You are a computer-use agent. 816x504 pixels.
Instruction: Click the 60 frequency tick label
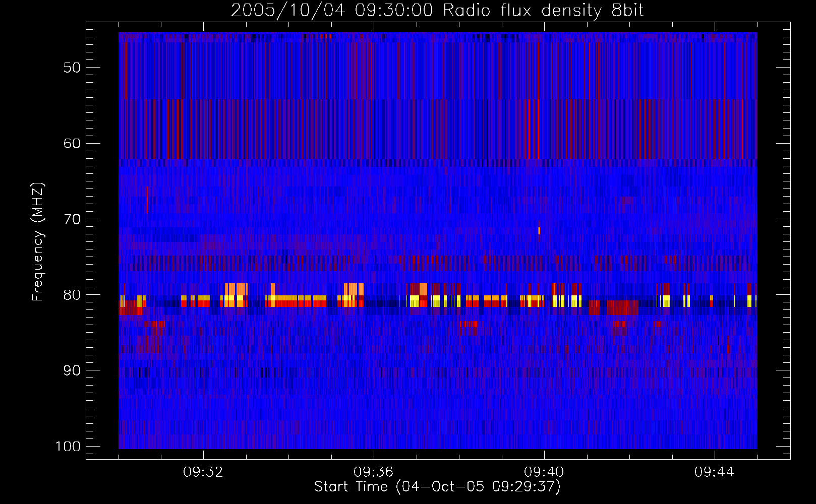point(72,144)
